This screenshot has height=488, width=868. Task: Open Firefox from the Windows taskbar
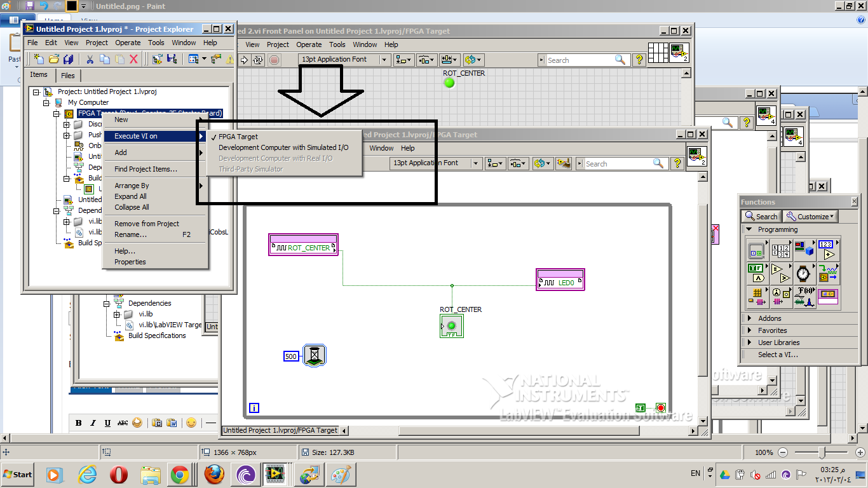pos(215,475)
